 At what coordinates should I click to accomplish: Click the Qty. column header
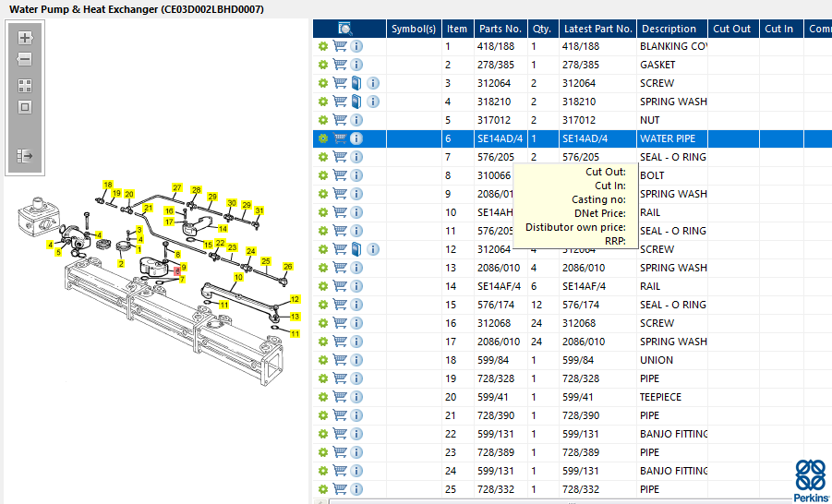click(541, 29)
